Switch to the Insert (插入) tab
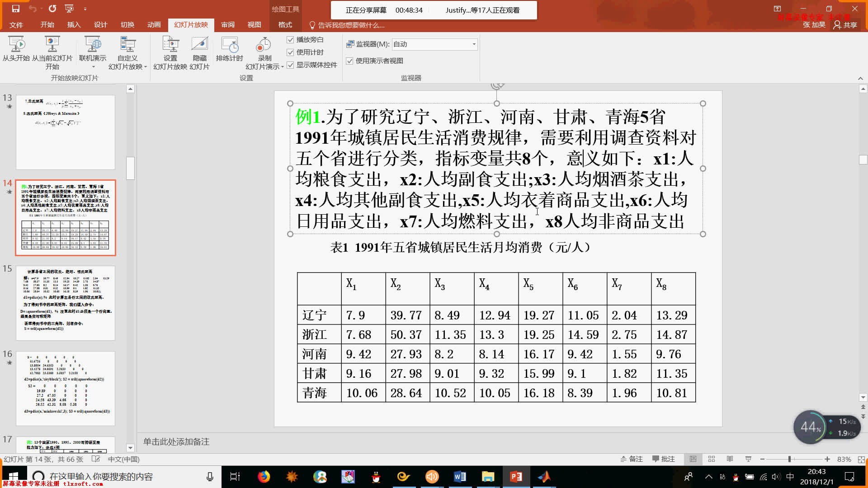This screenshot has height=488, width=868. coord(74,25)
